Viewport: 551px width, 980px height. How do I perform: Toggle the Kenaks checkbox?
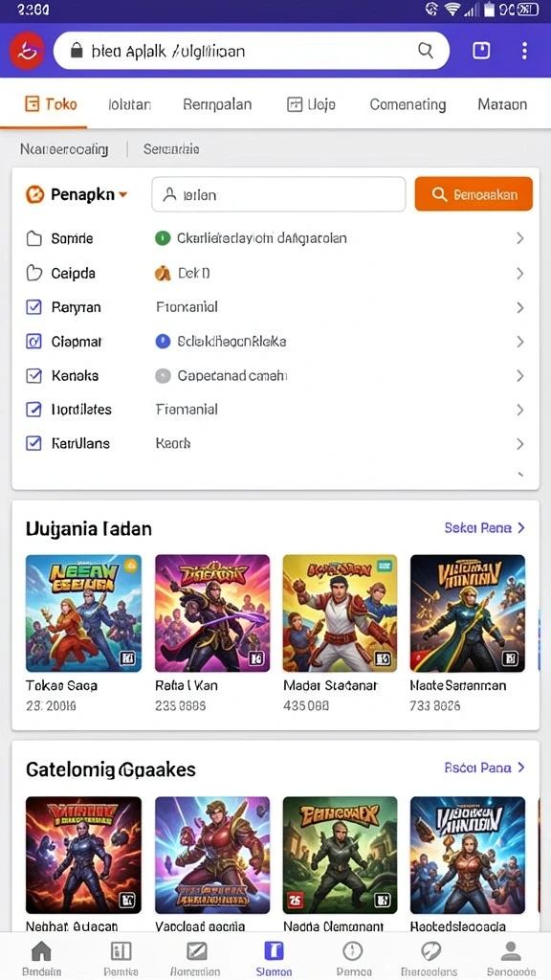[x=33, y=375]
